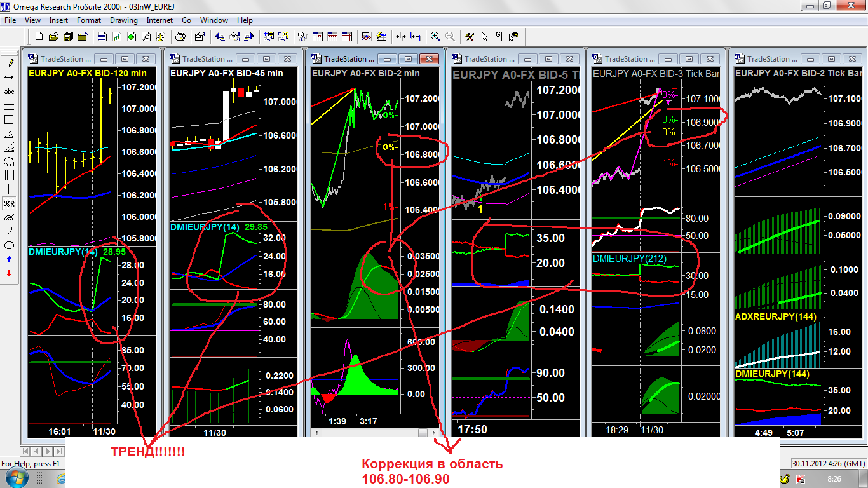The height and width of the screenshot is (488, 868).
Task: Click the right scroll arrow of the 2 min chart
Action: point(435,432)
